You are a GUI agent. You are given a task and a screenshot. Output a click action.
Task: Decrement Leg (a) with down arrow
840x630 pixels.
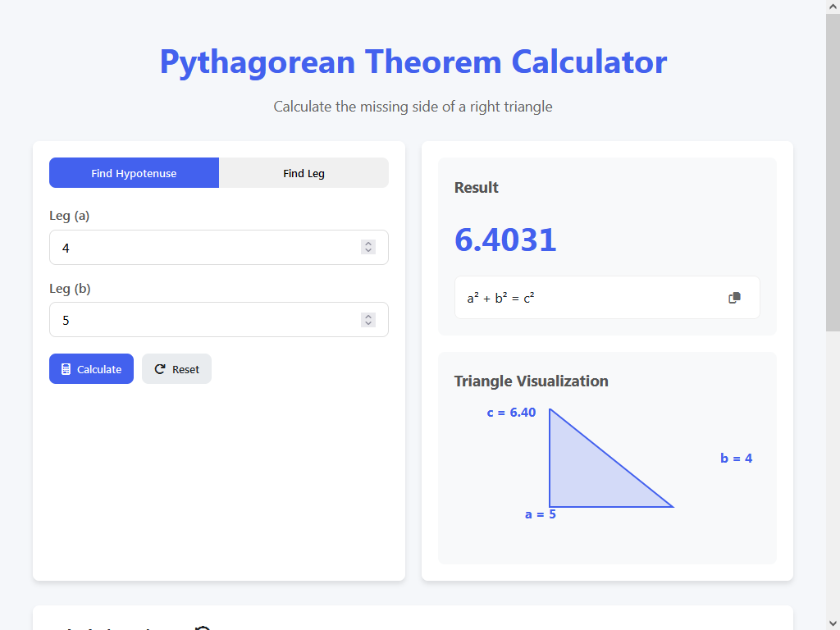tap(368, 251)
